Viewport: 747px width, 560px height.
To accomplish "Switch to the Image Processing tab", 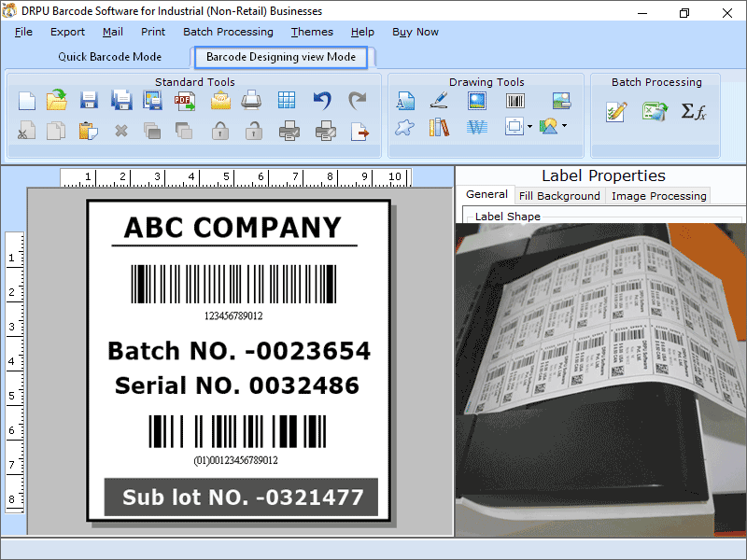I will [x=659, y=196].
